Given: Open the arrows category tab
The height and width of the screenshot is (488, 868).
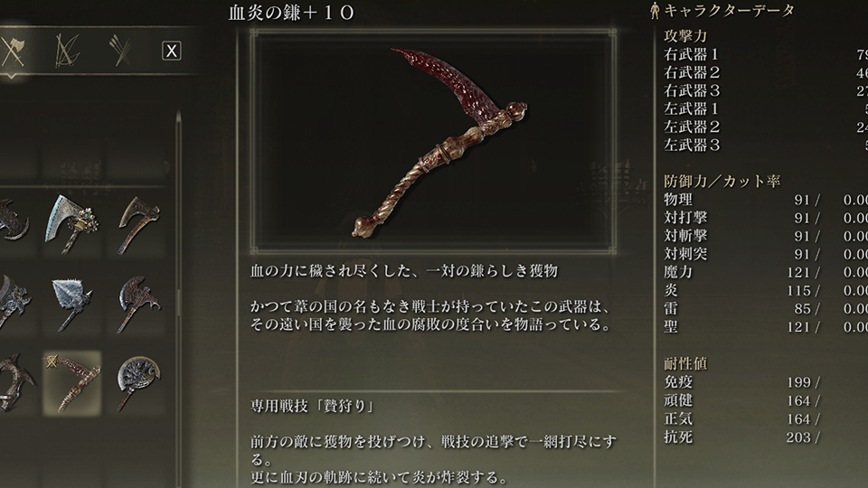Looking at the screenshot, I should [x=120, y=51].
